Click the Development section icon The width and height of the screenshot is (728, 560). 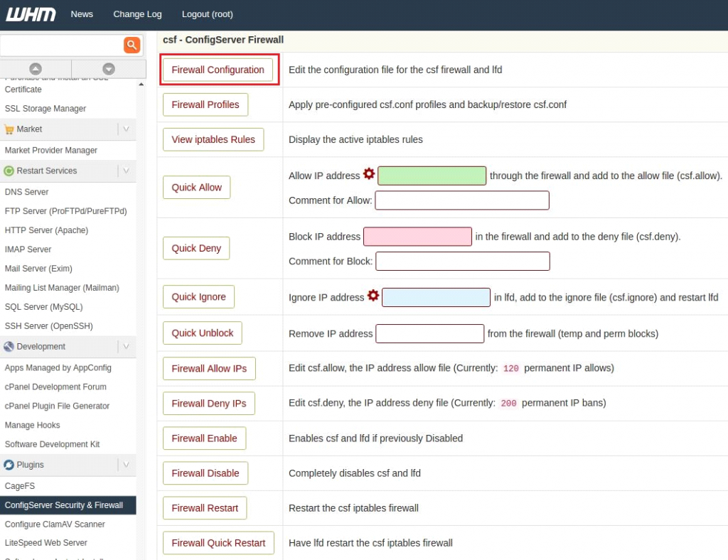click(x=9, y=347)
